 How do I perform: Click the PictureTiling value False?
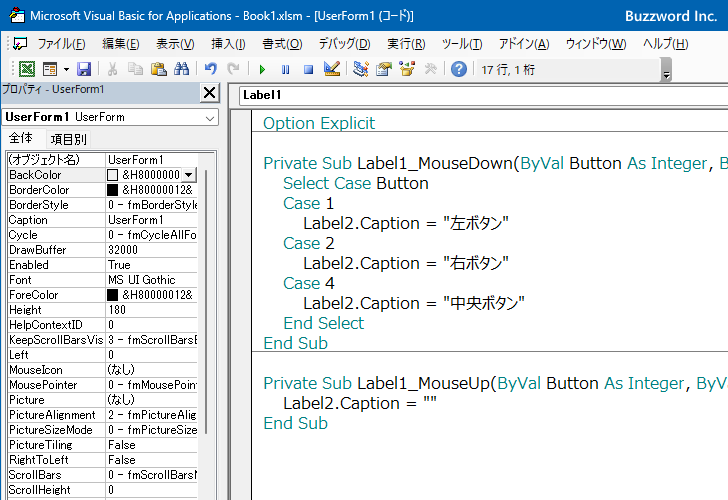click(x=151, y=445)
